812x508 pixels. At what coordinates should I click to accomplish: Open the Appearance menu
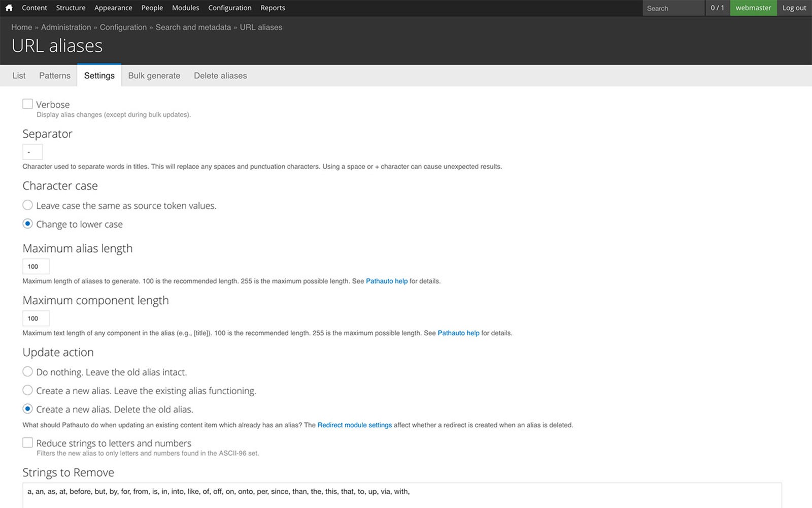point(113,8)
